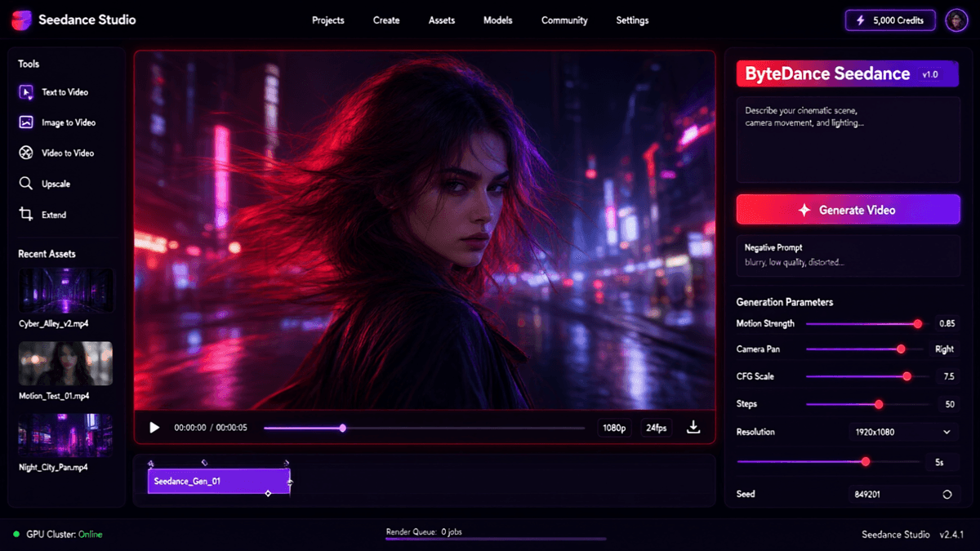Click the Generate Video button
This screenshot has width=980, height=551.
pos(848,210)
